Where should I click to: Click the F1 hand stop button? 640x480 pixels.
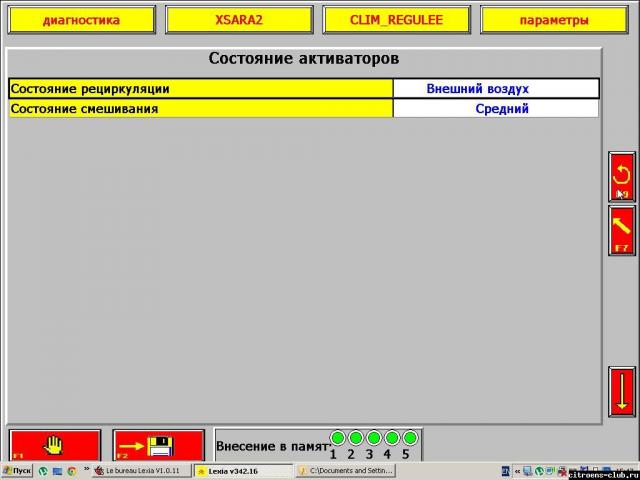tap(55, 445)
